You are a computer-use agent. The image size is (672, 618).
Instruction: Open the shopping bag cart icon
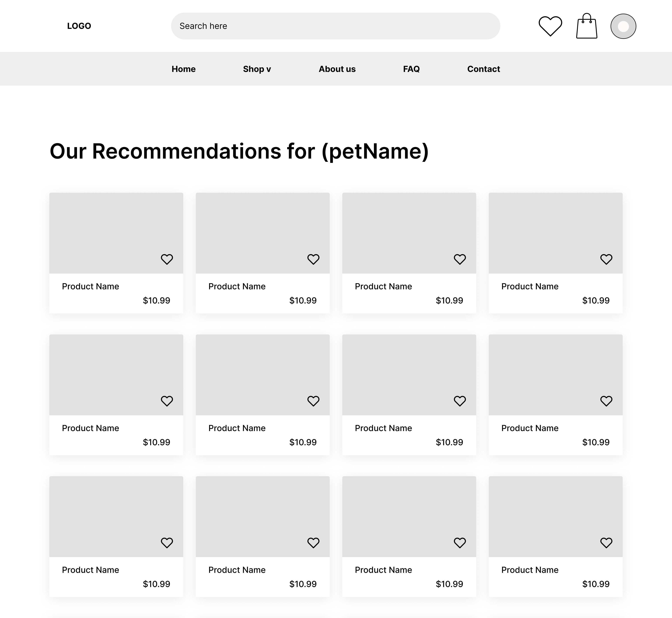(587, 26)
